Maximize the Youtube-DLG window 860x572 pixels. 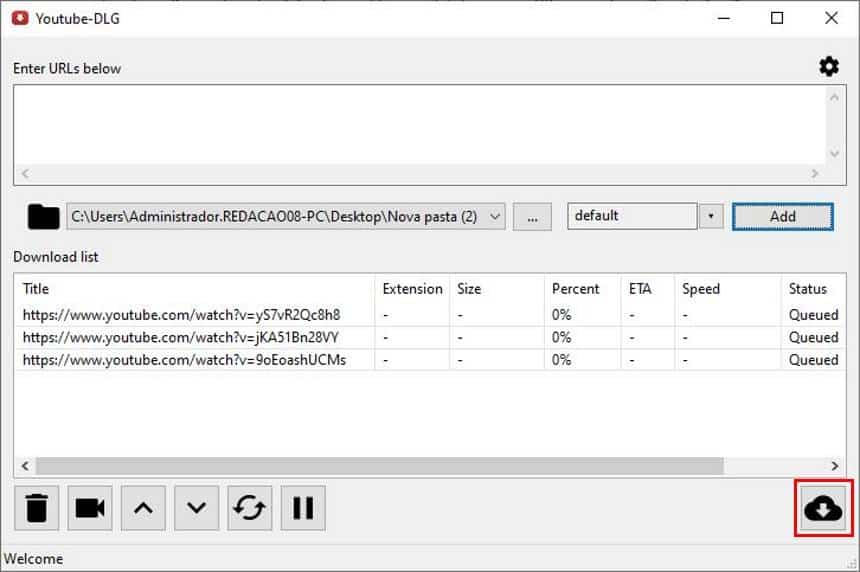777,18
